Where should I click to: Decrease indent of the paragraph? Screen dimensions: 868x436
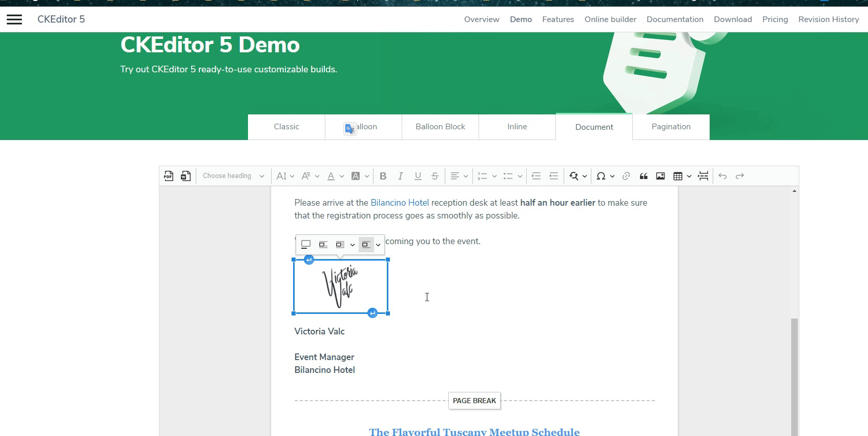[x=554, y=176]
